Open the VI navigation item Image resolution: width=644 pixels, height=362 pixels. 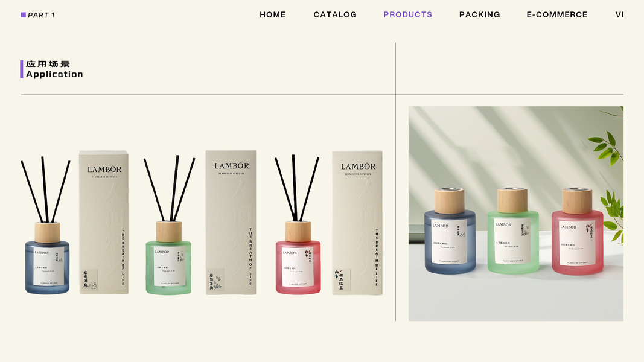click(619, 14)
